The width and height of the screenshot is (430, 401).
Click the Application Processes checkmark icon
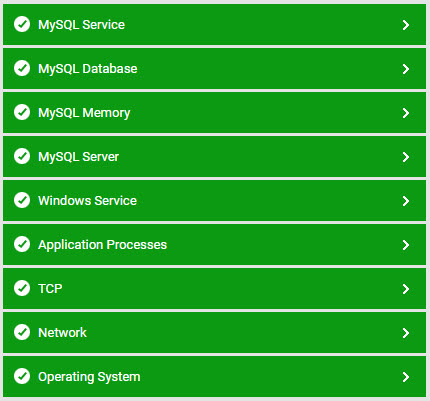coord(22,244)
